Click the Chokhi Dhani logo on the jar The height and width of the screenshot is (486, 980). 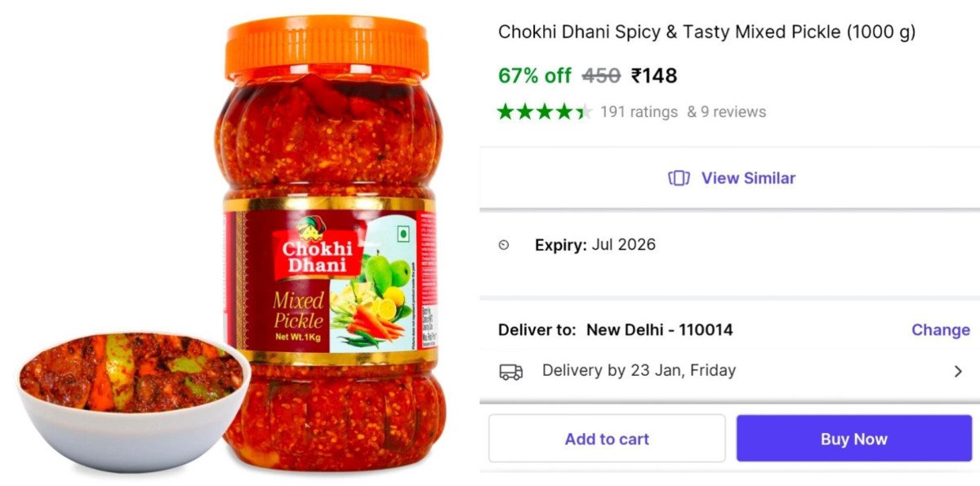click(x=314, y=247)
